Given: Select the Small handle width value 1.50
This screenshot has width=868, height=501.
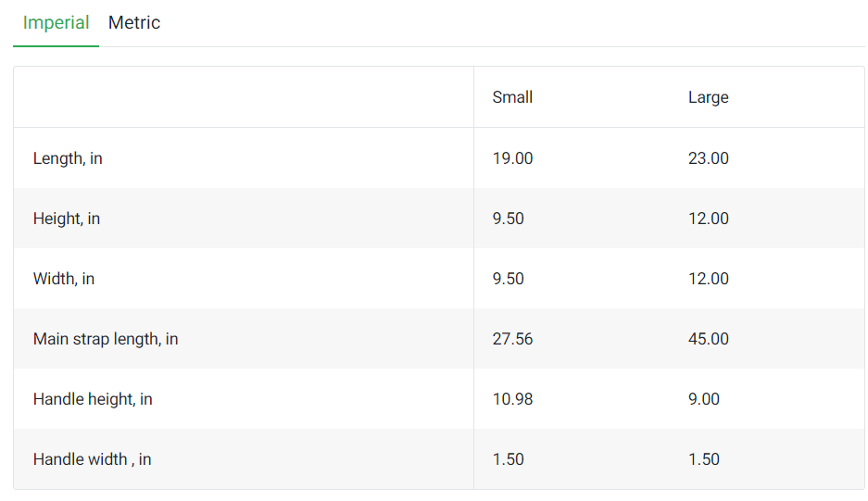Looking at the screenshot, I should click(x=508, y=459).
